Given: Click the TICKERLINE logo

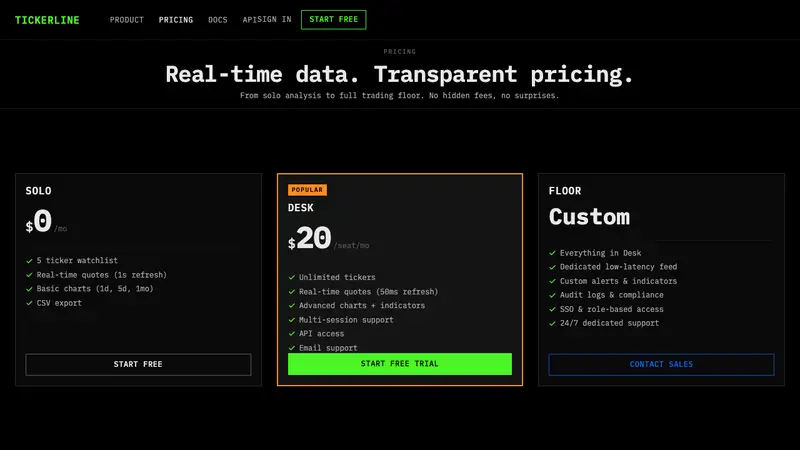Looking at the screenshot, I should click(x=47, y=20).
